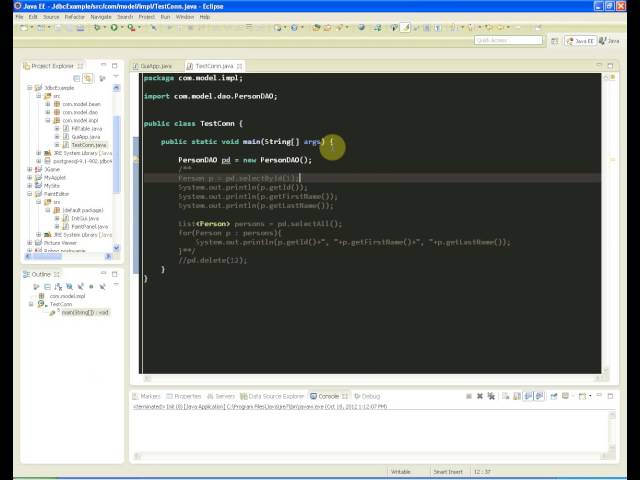Select InitGui.java in PaintEditor
Screen dimensions: 640x480
click(85, 218)
